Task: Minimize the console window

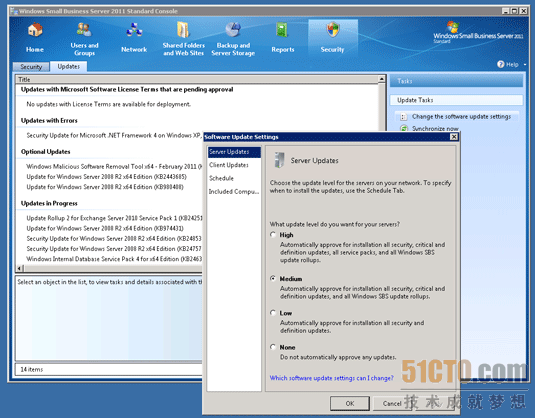Action: (x=505, y=11)
